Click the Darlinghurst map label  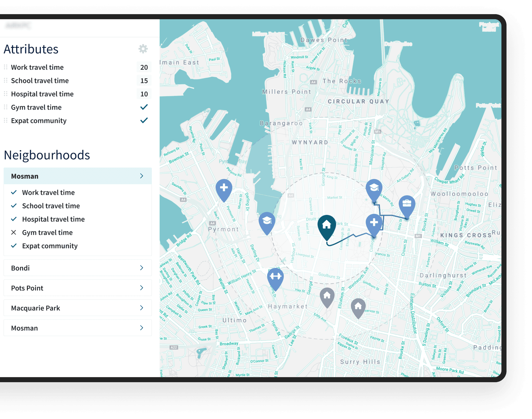point(443,275)
